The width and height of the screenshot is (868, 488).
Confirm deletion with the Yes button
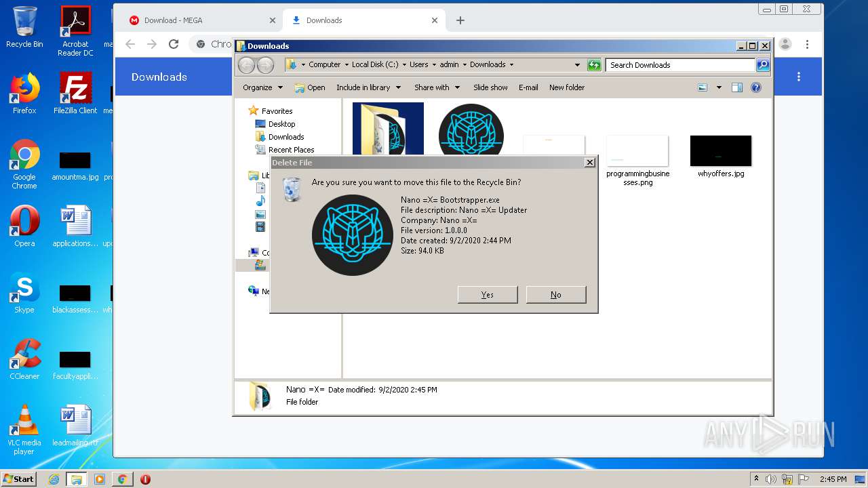click(x=488, y=294)
